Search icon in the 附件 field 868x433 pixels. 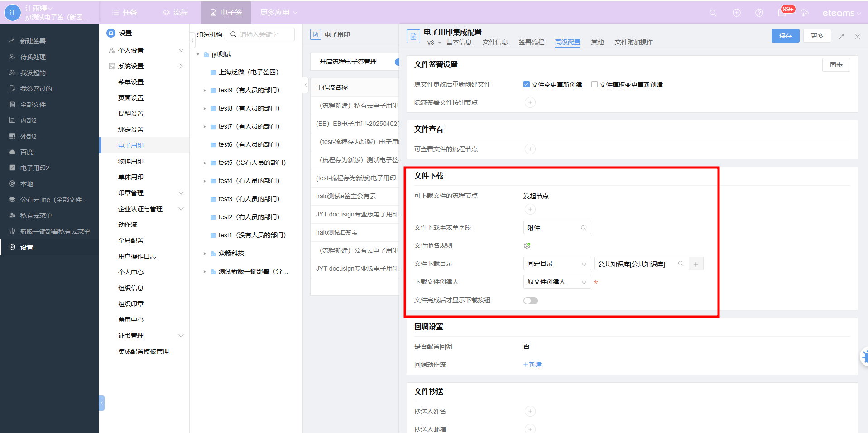584,228
